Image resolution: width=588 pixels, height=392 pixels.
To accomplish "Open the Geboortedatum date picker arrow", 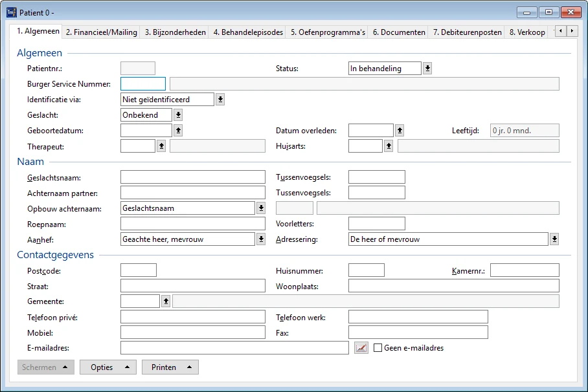I will pos(178,131).
